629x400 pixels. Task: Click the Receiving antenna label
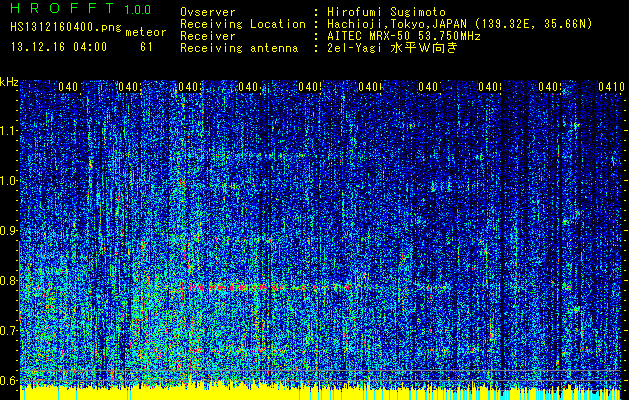(240, 47)
